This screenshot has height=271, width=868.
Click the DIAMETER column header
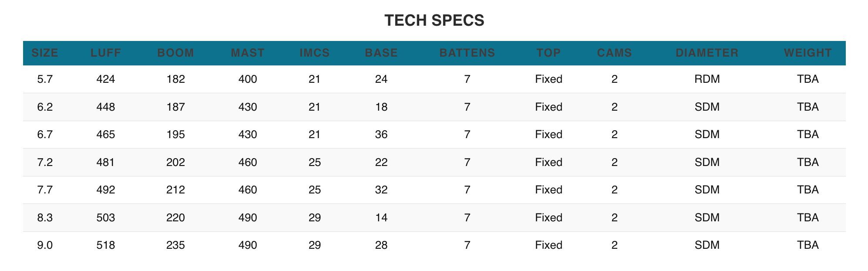pyautogui.click(x=707, y=53)
